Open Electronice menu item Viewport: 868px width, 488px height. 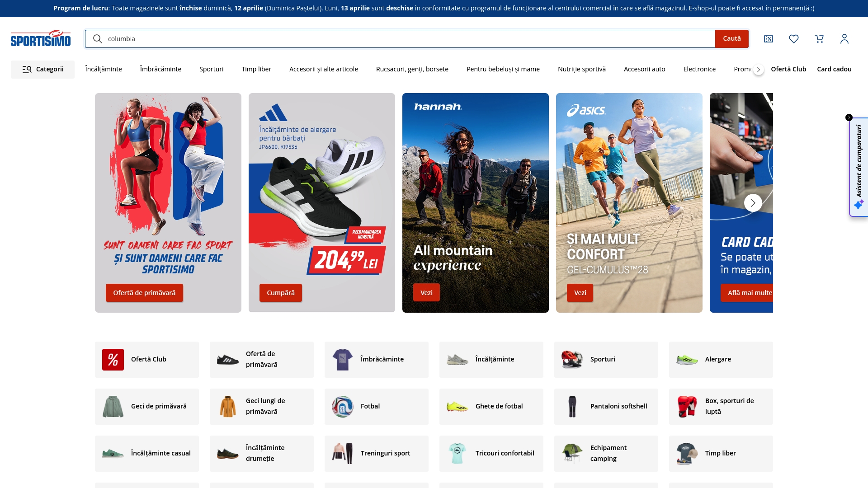(x=699, y=69)
